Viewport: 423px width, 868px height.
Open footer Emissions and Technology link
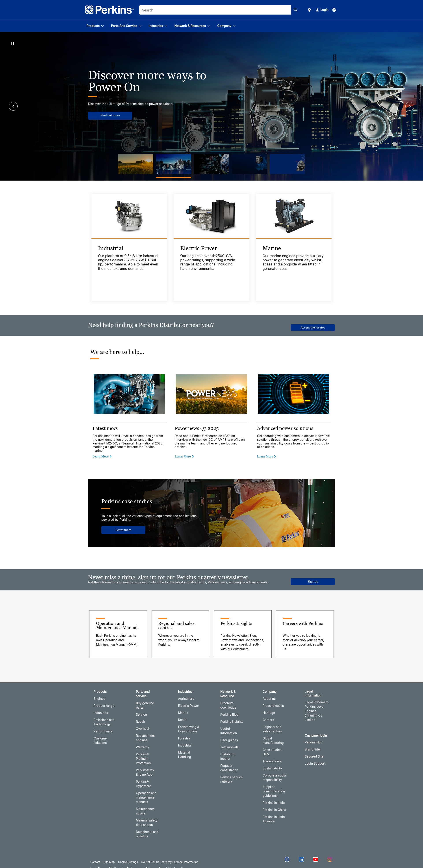point(104,722)
